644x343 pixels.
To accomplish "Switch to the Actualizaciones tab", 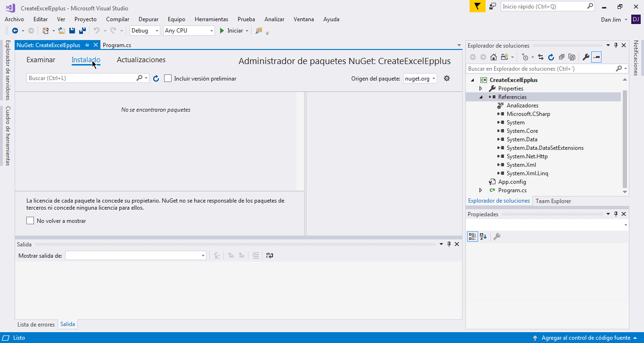I will click(141, 60).
